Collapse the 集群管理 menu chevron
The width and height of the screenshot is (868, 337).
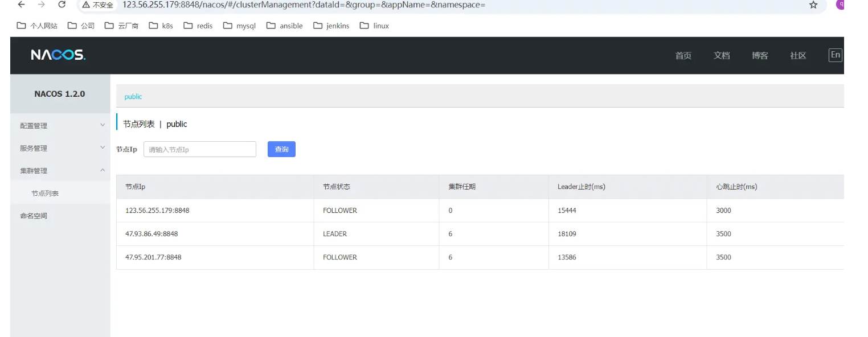(103, 170)
